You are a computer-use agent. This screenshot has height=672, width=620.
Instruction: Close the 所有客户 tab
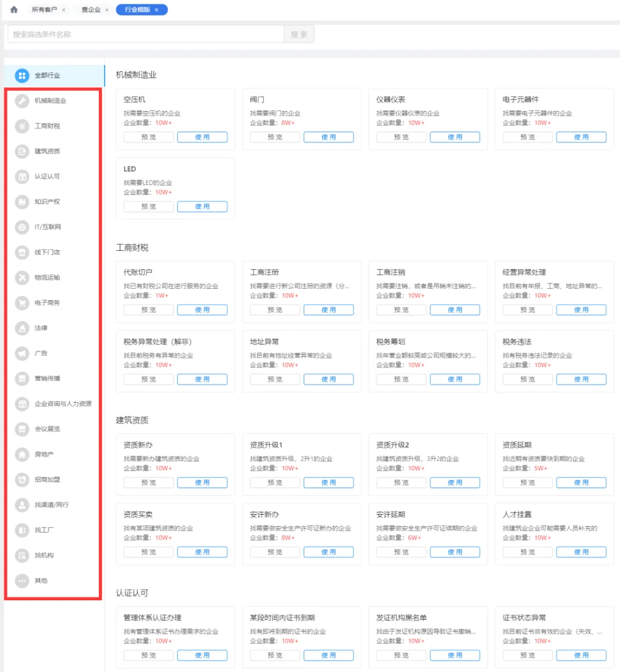click(64, 10)
